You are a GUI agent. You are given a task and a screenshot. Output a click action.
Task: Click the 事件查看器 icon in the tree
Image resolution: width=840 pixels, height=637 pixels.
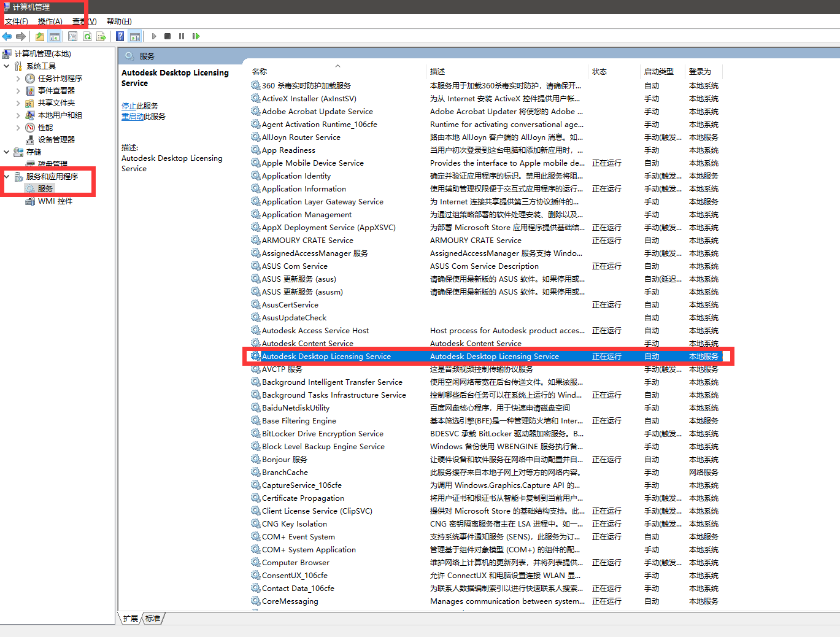(30, 91)
